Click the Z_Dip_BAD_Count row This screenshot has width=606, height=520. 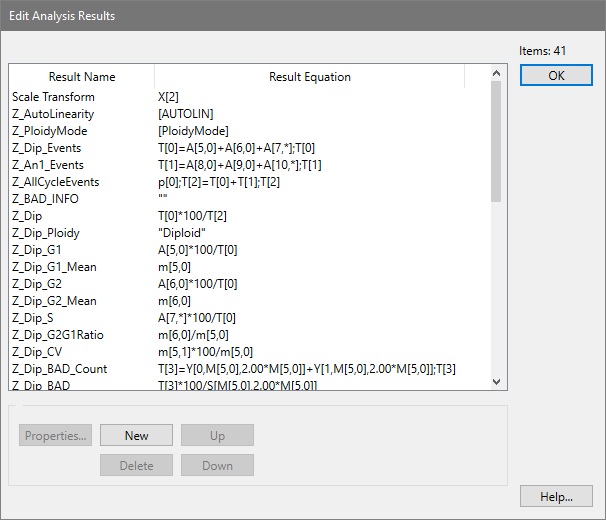coord(59,369)
